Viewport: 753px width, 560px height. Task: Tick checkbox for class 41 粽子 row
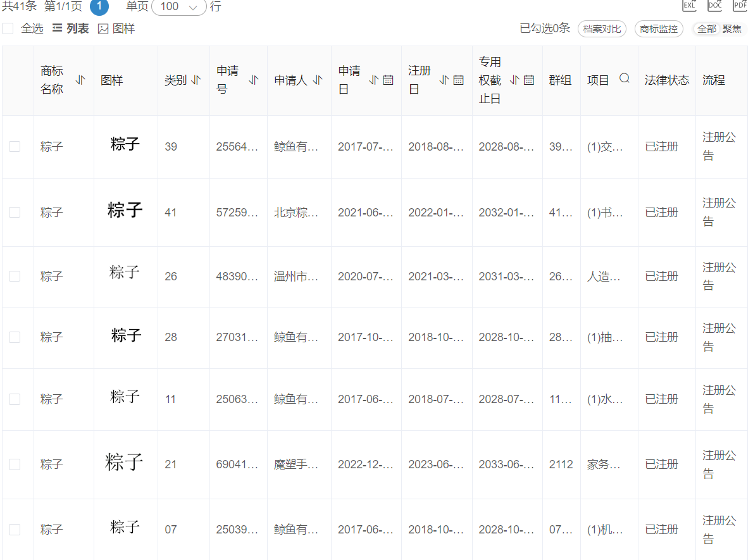pyautogui.click(x=15, y=213)
